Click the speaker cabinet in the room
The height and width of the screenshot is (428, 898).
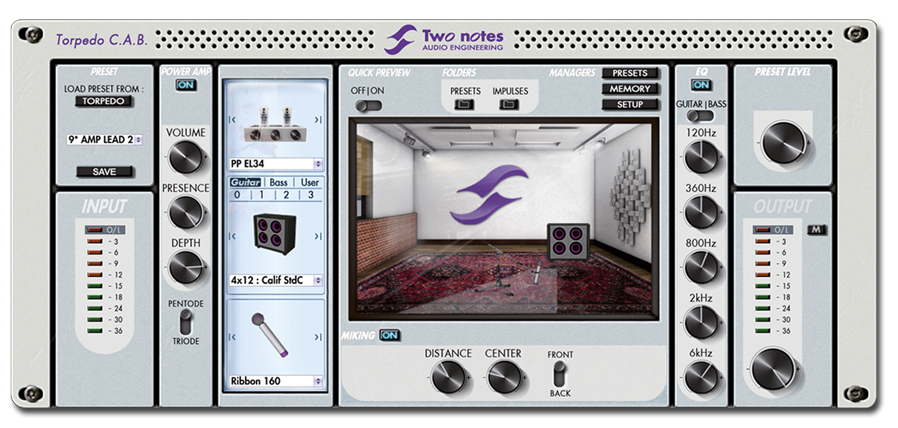coord(566,241)
